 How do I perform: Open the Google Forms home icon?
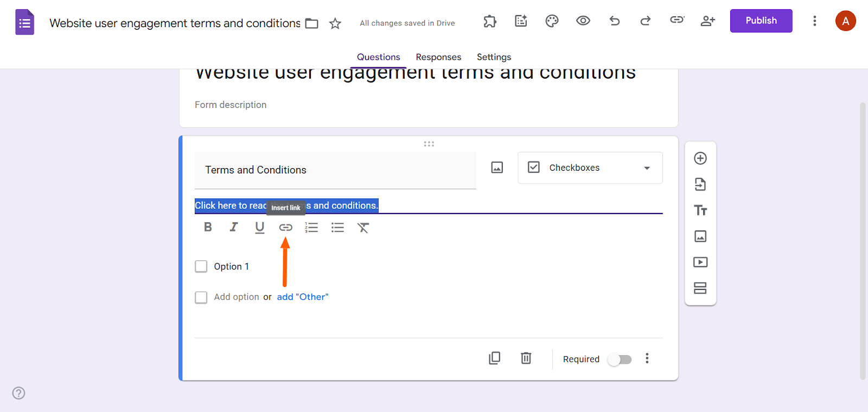point(25,22)
